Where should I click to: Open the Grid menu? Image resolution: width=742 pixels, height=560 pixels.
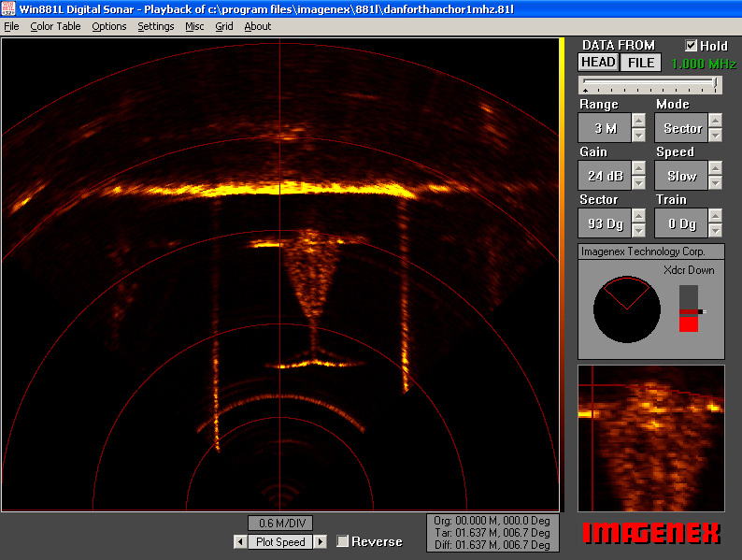(224, 26)
